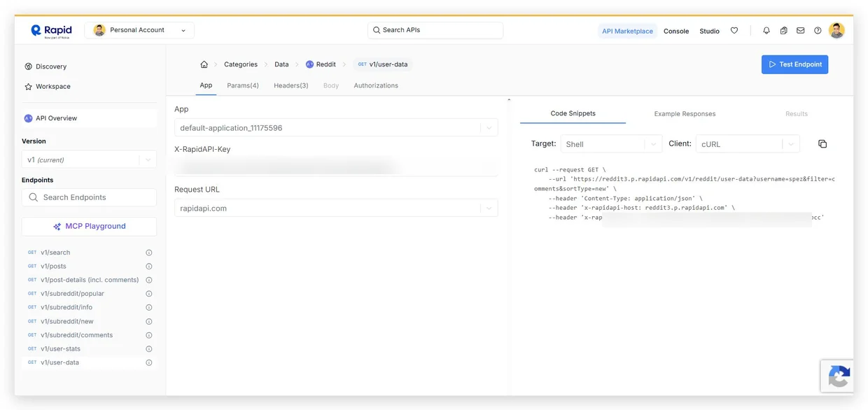Select the v1/subreddit/info endpoint
868x410 pixels.
click(x=66, y=307)
